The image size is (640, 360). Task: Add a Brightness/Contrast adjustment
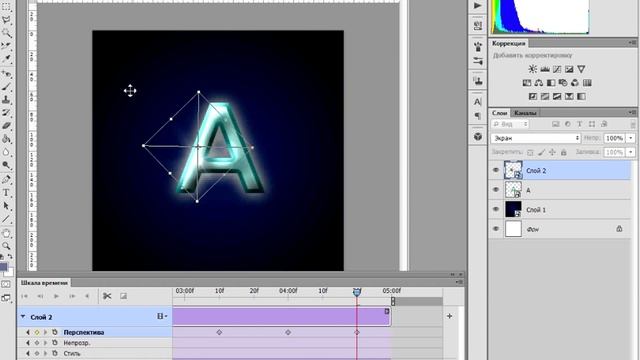click(533, 69)
